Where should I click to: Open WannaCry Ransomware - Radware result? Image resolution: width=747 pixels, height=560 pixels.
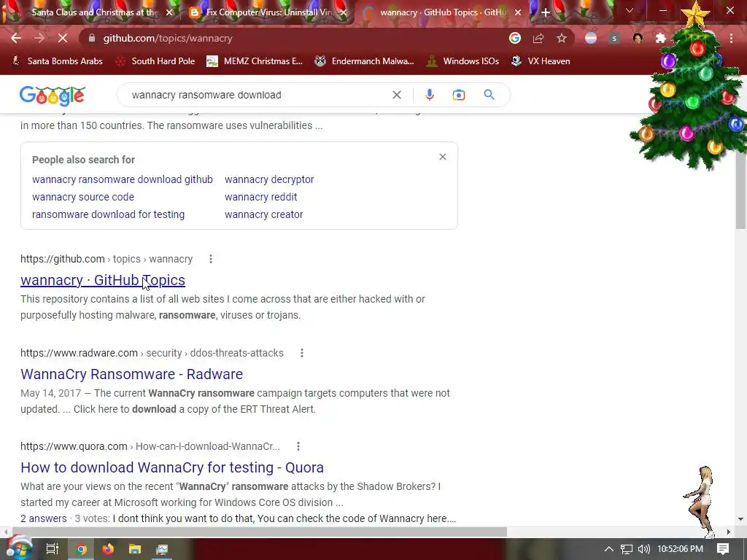tap(131, 374)
